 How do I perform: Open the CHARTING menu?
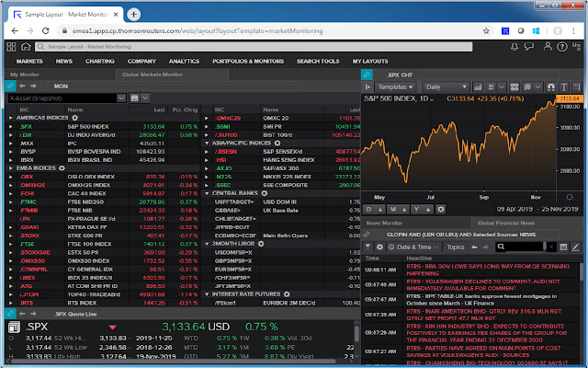click(x=100, y=62)
